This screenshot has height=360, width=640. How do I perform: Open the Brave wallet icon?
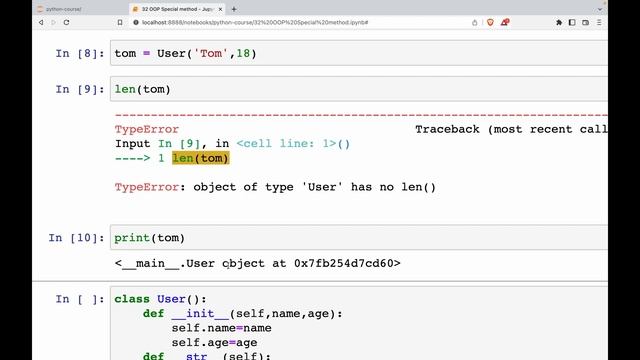(x=585, y=22)
